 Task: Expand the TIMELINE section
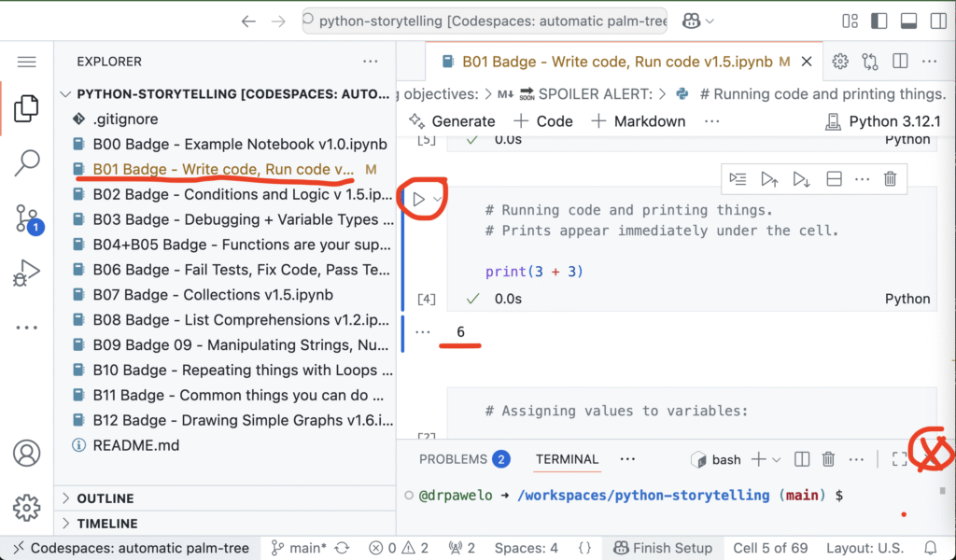tap(106, 524)
